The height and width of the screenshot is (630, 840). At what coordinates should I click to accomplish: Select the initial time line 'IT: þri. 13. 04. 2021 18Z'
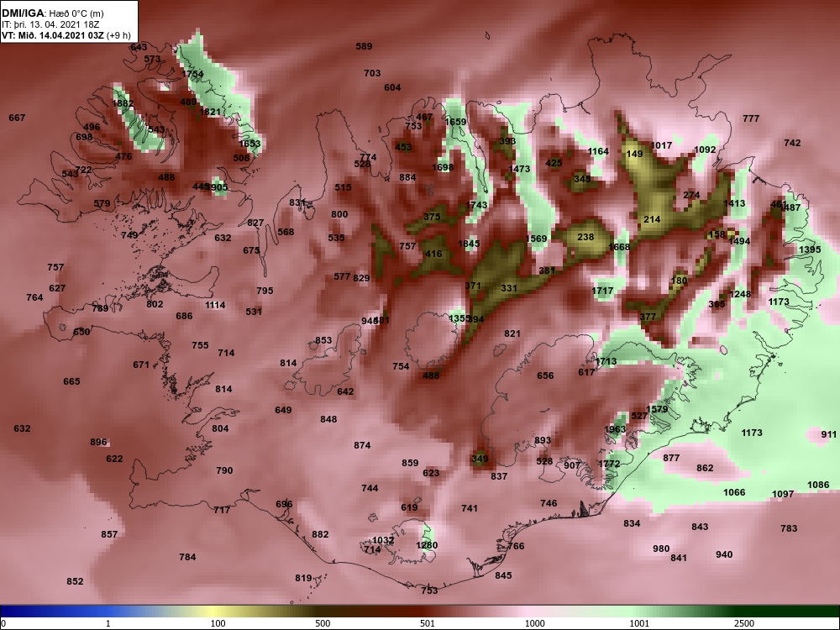[50, 24]
